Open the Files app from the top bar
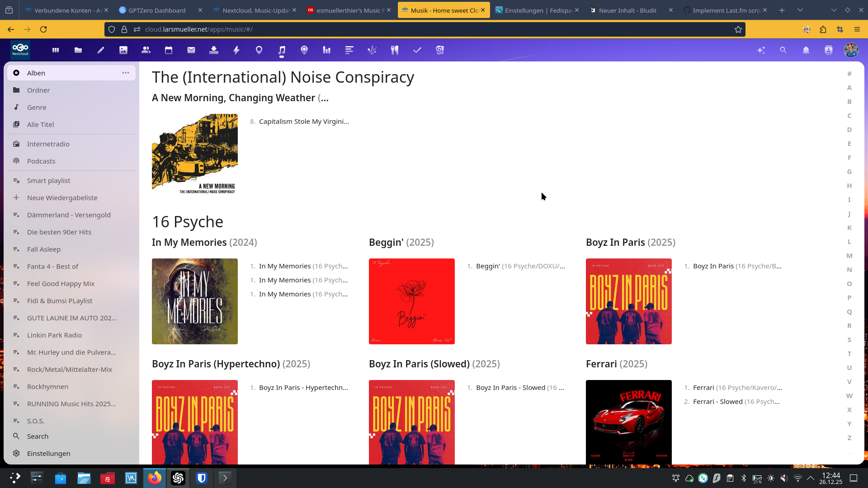The height and width of the screenshot is (488, 868). pyautogui.click(x=78, y=50)
